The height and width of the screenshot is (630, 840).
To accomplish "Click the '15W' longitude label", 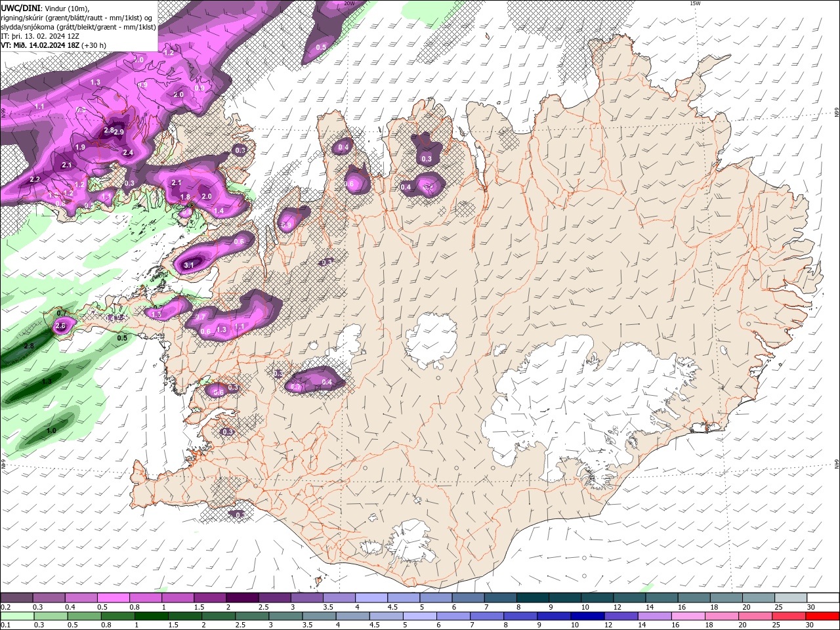I will (x=695, y=3).
